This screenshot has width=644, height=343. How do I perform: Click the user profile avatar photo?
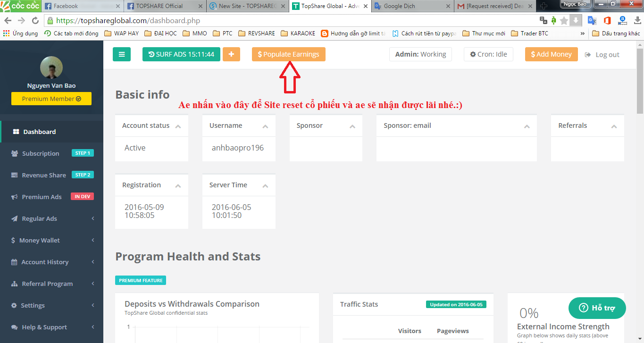[x=51, y=68]
